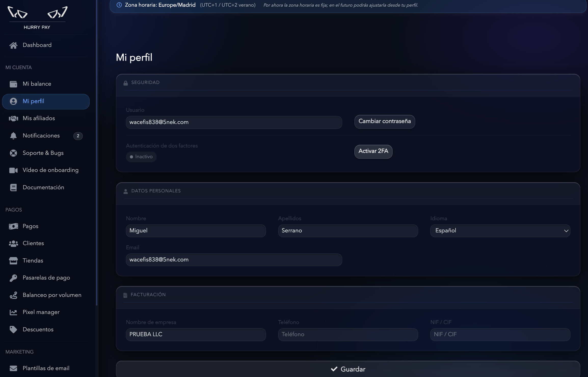Click the Soporte & Bugs lifebuoy icon

click(13, 153)
